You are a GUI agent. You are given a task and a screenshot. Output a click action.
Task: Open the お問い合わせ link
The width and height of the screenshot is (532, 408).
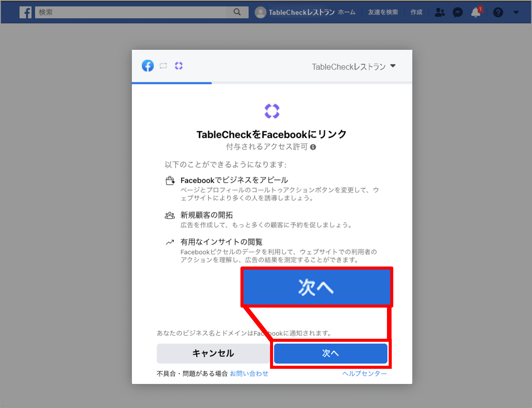pos(249,373)
